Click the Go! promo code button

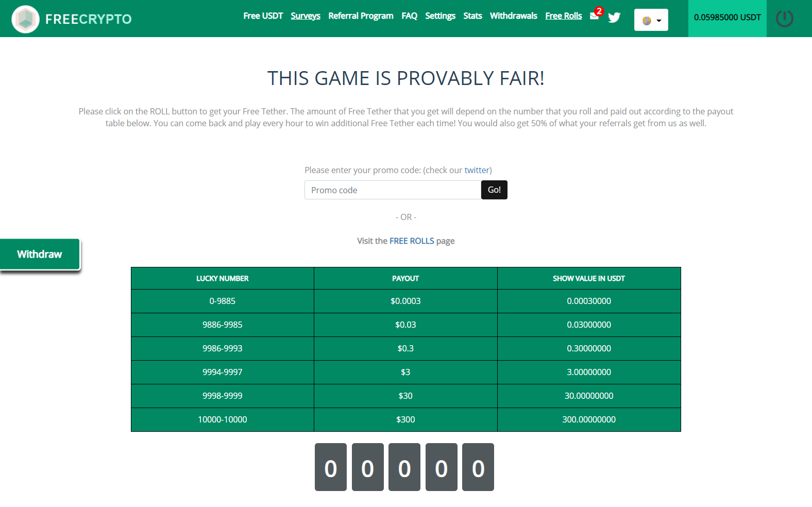(x=494, y=190)
